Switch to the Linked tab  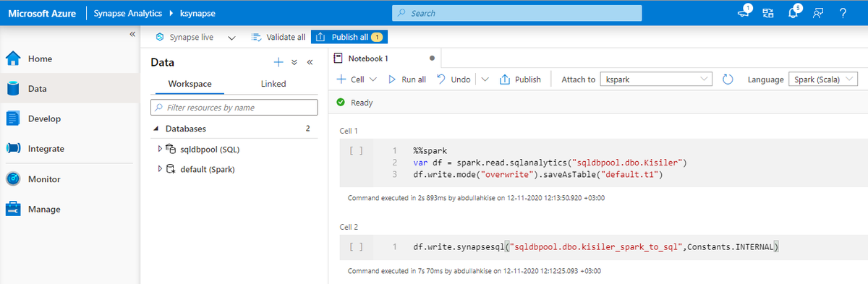(x=273, y=84)
